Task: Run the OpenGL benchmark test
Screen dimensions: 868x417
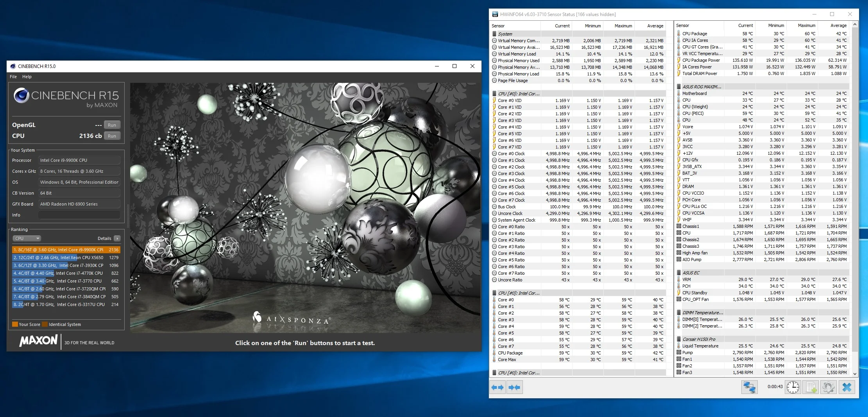Action: click(x=112, y=125)
